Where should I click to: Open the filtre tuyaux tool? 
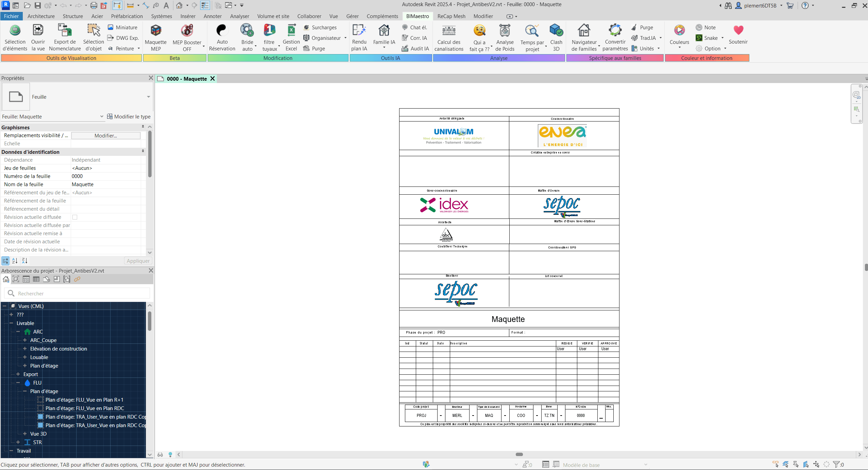click(x=269, y=37)
